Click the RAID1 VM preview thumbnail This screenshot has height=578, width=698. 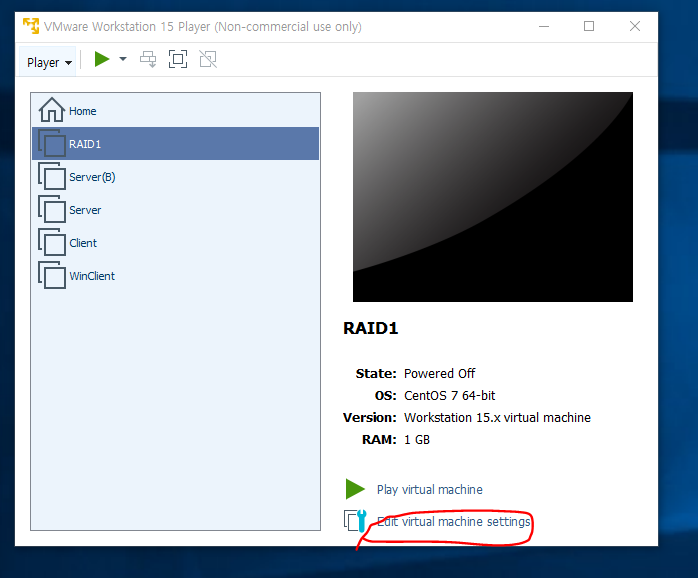493,197
